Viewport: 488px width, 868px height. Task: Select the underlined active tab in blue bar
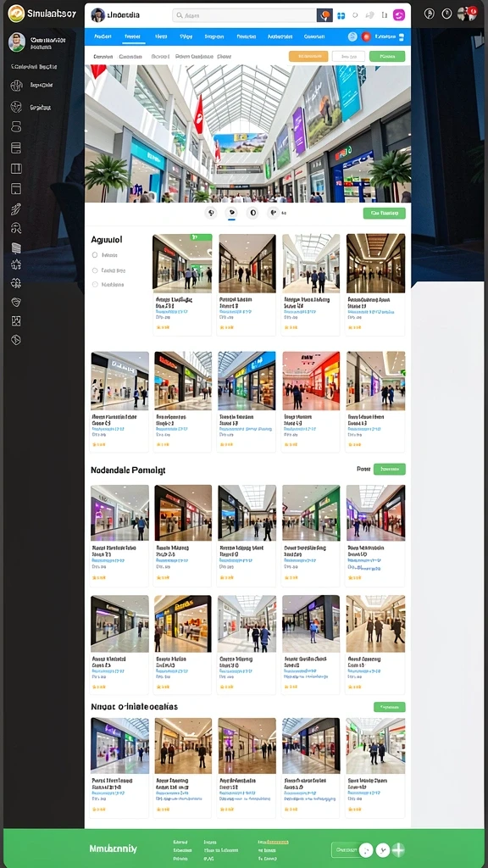pyautogui.click(x=133, y=37)
